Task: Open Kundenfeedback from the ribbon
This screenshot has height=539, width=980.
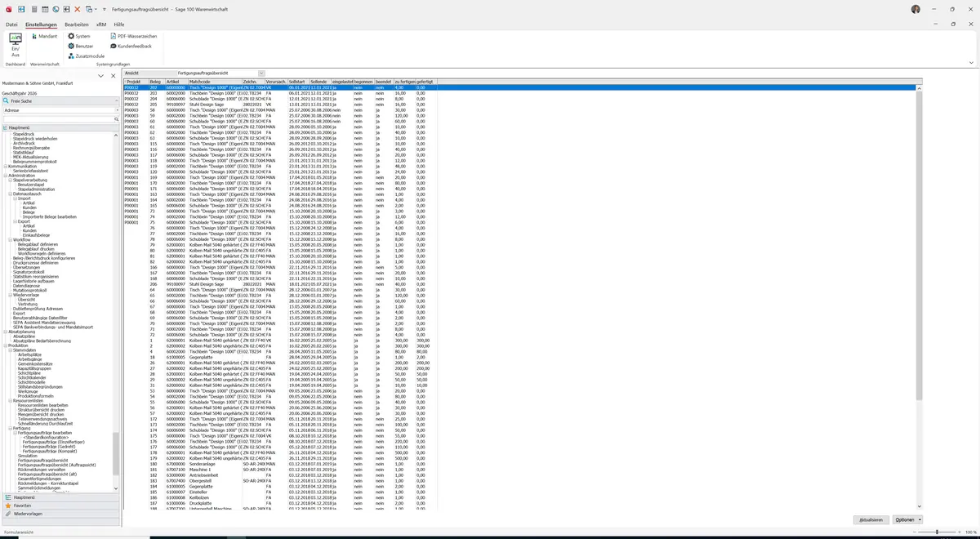Action: [131, 46]
